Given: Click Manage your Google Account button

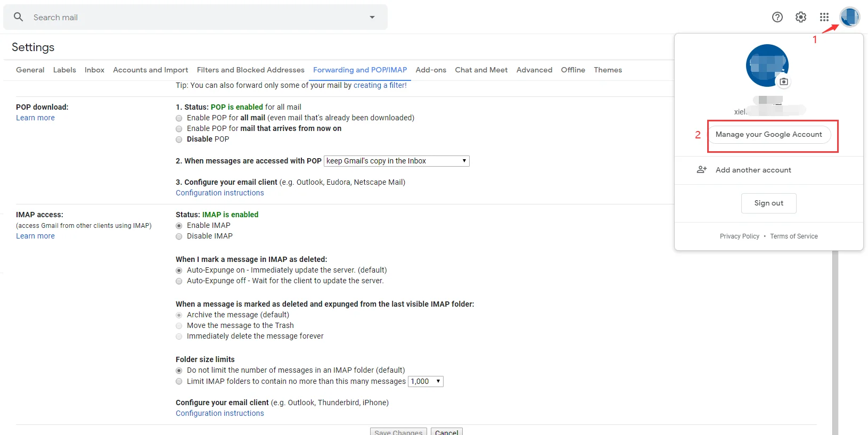Looking at the screenshot, I should pyautogui.click(x=768, y=135).
